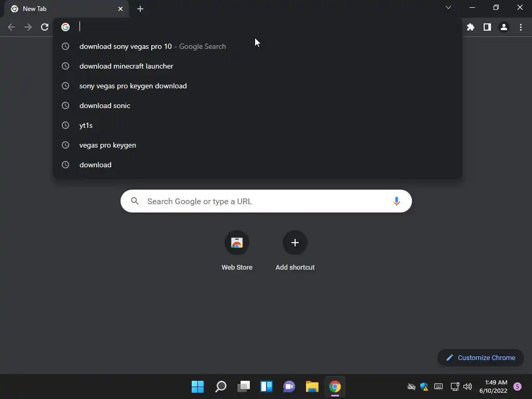Open taskbar Search magnifier
Screen dimensions: 532x399
(220, 387)
